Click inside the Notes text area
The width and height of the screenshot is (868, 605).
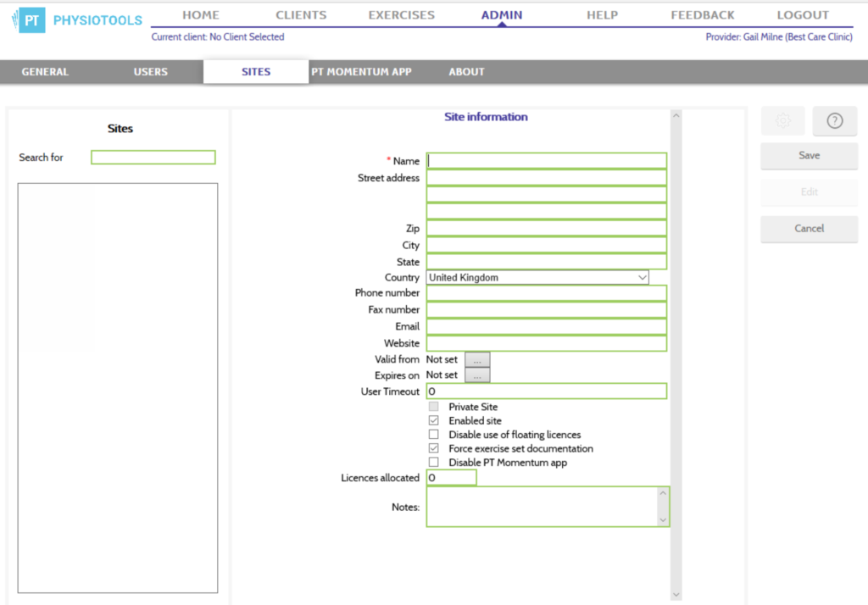(x=542, y=507)
